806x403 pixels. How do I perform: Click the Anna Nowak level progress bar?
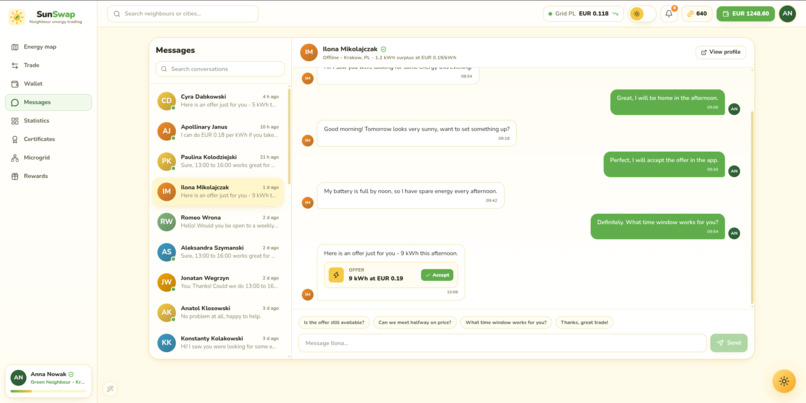tap(48, 391)
